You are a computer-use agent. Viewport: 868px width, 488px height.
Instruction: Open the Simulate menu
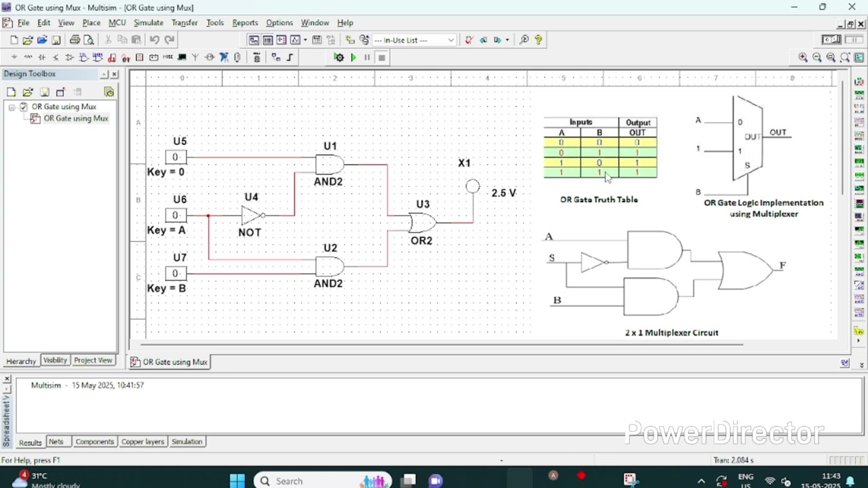tap(148, 22)
